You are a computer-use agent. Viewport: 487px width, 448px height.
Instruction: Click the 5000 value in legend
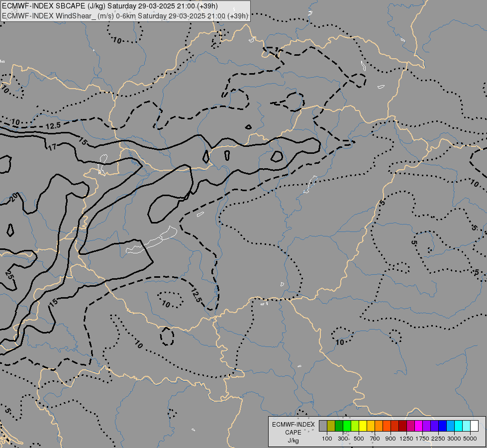point(470,439)
